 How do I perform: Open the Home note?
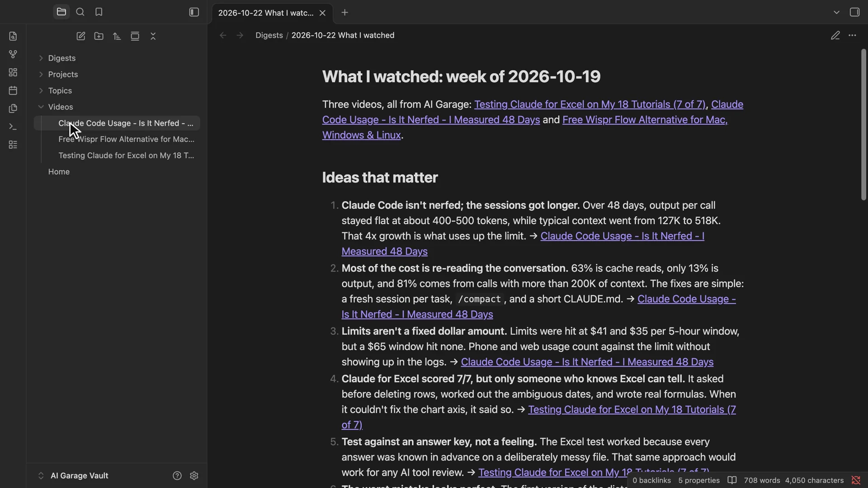(117, 172)
